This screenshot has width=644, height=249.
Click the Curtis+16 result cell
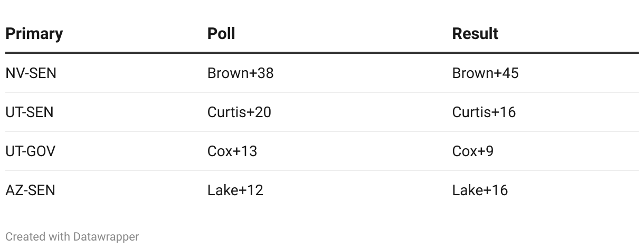click(484, 112)
